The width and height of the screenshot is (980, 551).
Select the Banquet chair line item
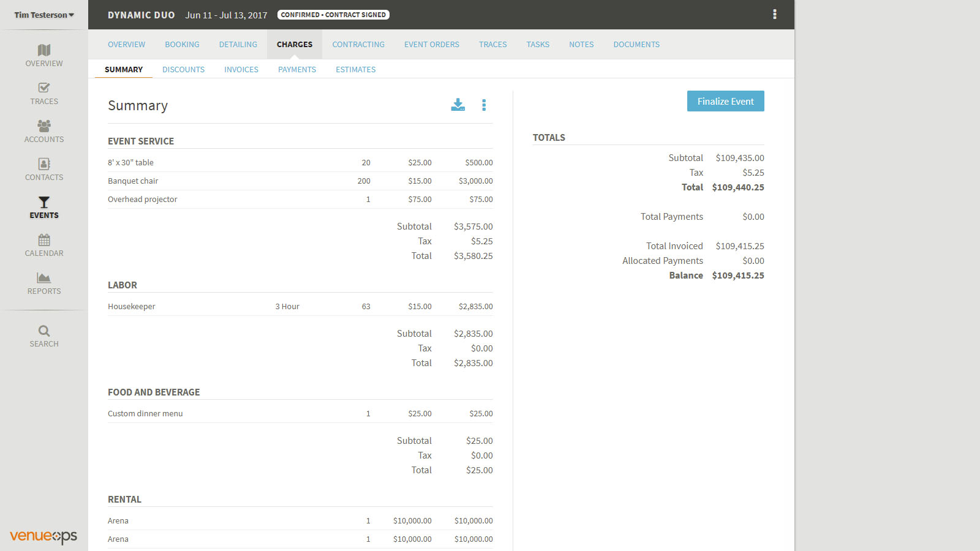[133, 181]
